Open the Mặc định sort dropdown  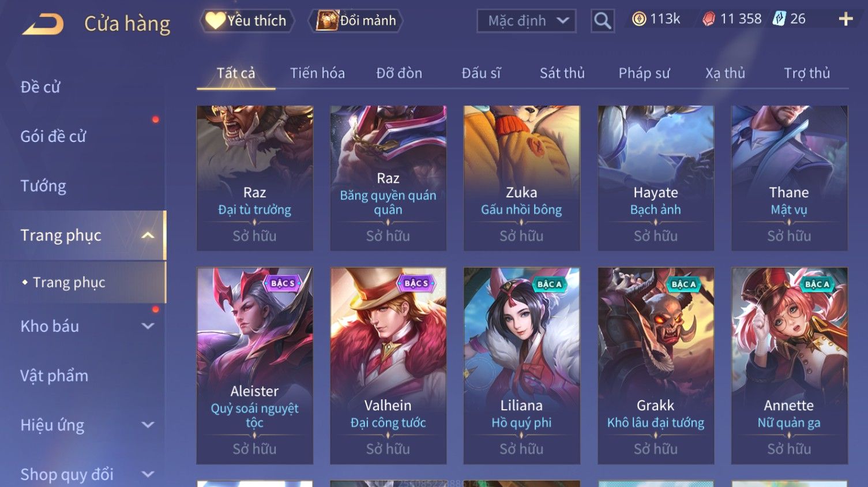coord(527,21)
